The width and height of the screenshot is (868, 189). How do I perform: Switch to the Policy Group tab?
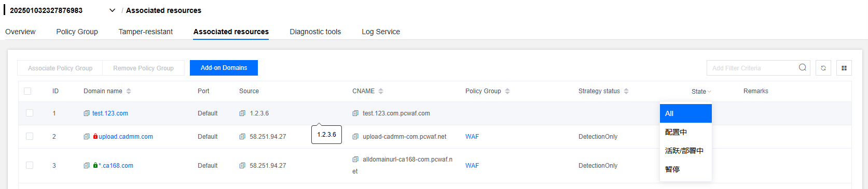point(77,32)
